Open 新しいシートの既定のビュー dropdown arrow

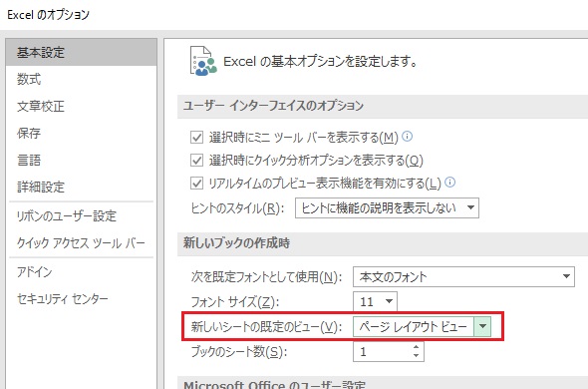[x=482, y=327]
